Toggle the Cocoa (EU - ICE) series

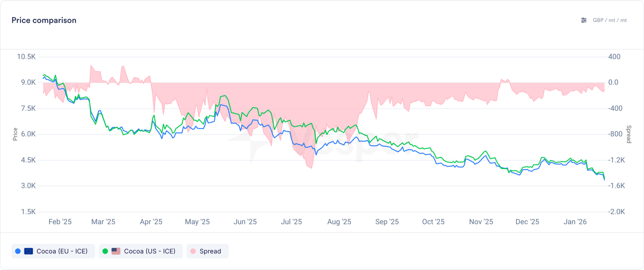tap(62, 251)
